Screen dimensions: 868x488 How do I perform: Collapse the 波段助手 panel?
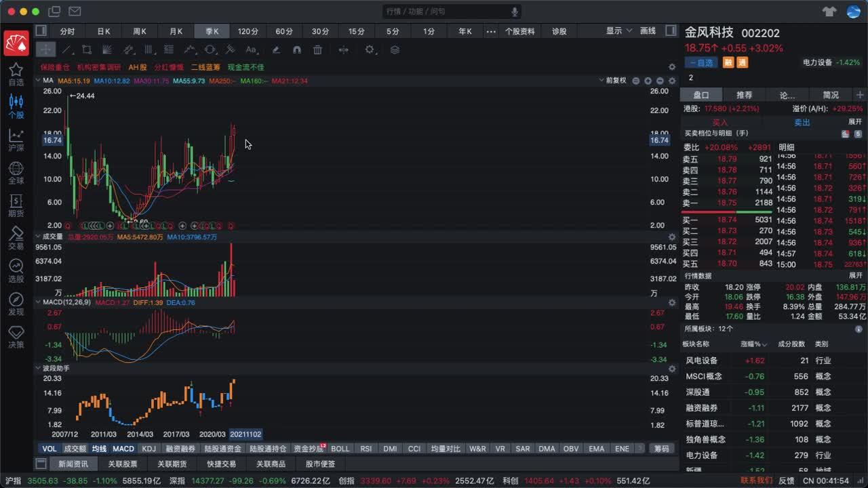click(x=39, y=368)
